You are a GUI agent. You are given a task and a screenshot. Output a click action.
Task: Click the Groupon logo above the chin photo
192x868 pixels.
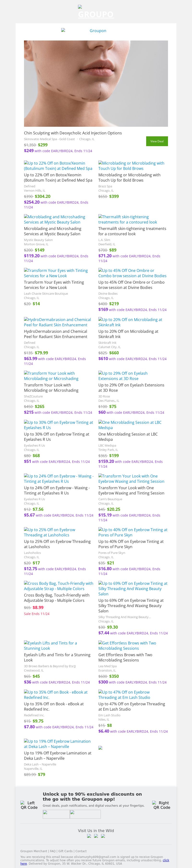[96, 31]
